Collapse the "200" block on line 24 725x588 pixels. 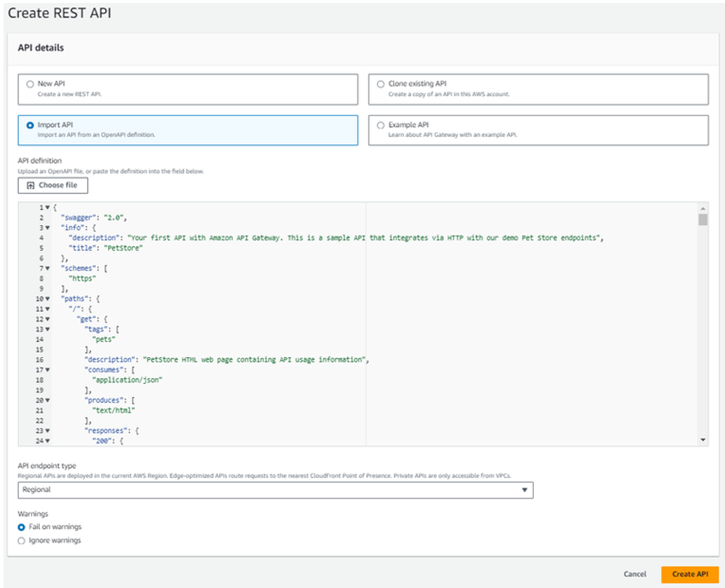[47, 441]
